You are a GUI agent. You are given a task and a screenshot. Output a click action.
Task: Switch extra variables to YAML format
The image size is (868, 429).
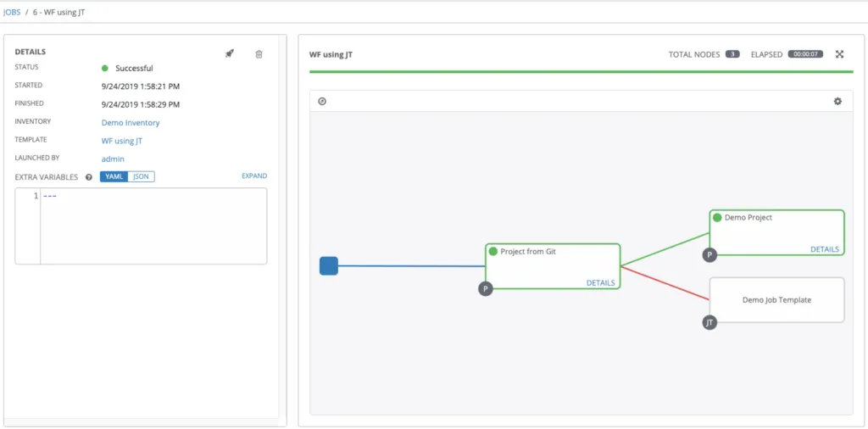click(114, 176)
